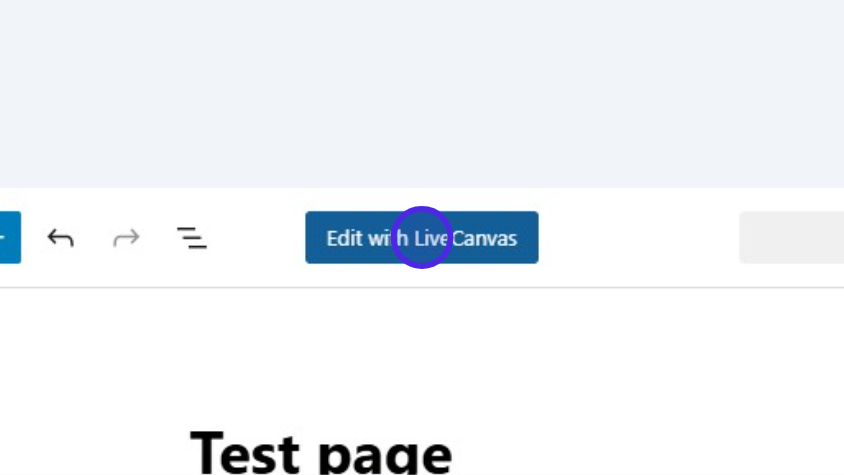844x475 pixels.
Task: Show the block outline list icon
Action: pos(192,238)
